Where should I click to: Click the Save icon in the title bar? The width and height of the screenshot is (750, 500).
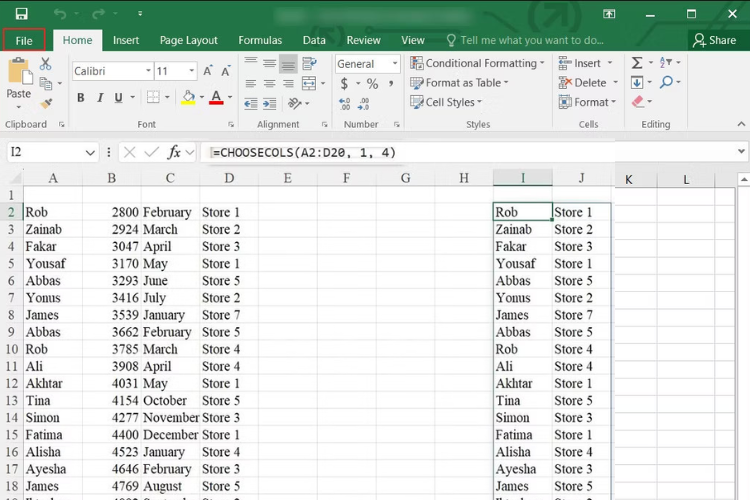click(x=21, y=13)
